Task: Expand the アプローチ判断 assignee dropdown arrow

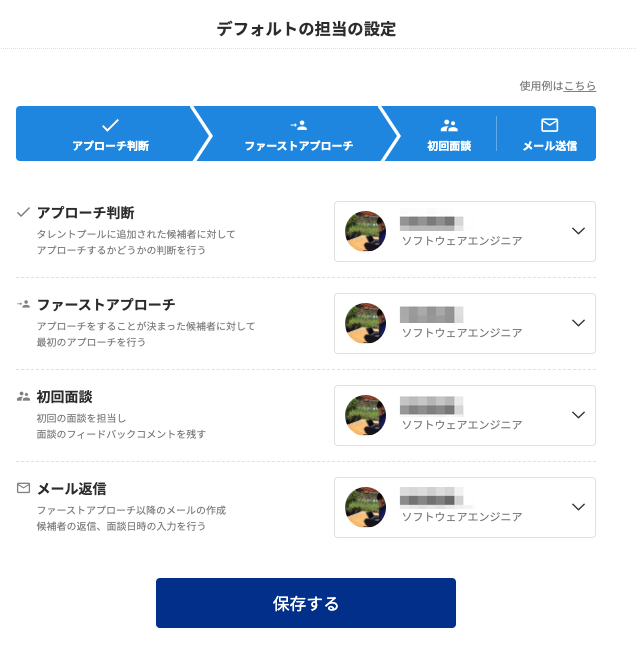Action: click(x=578, y=231)
